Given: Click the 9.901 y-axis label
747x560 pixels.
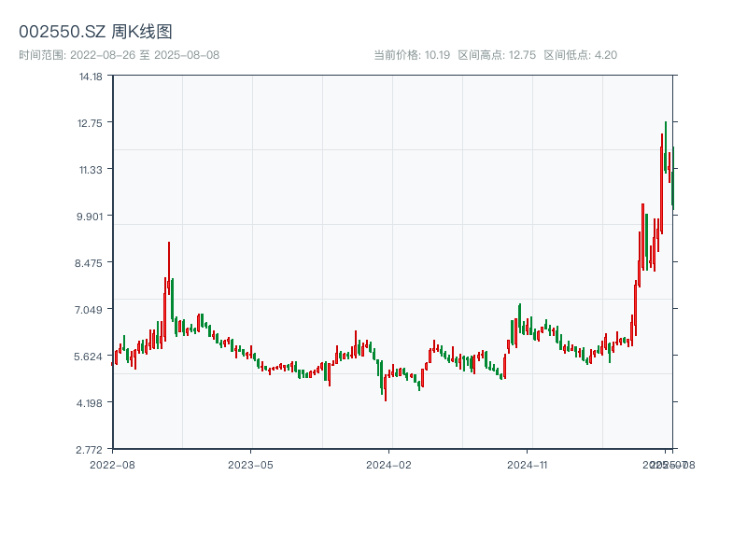Looking at the screenshot, I should 91,217.
